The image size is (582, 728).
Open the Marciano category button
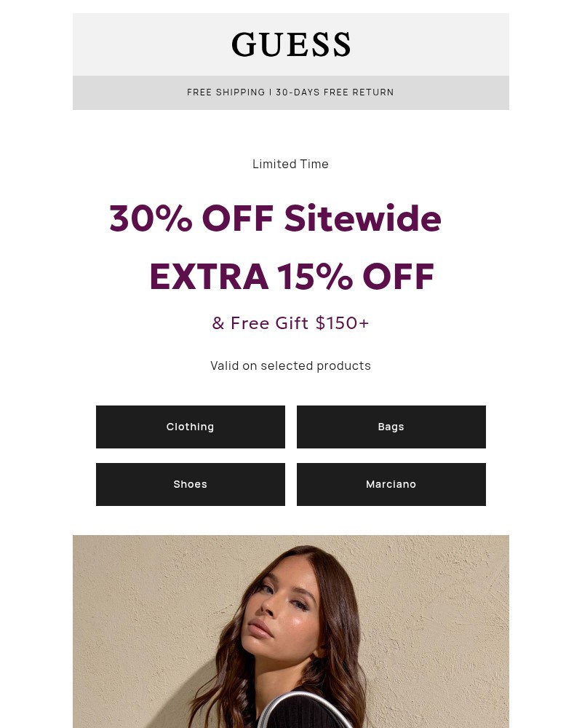pyautogui.click(x=391, y=484)
